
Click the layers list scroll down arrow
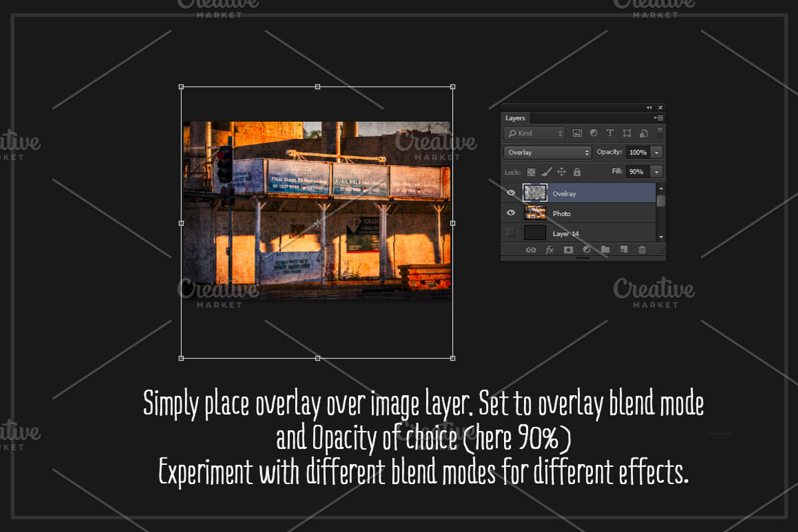(x=661, y=237)
